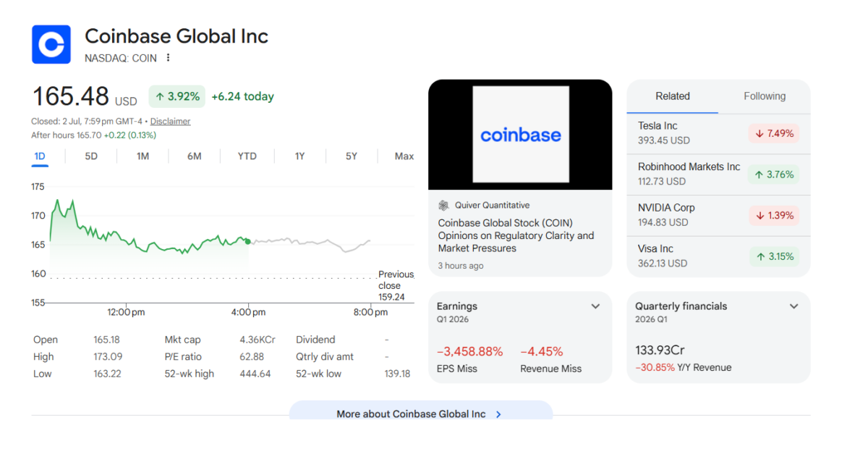Show the YTD chart range
The height and width of the screenshot is (454, 868).
point(247,156)
